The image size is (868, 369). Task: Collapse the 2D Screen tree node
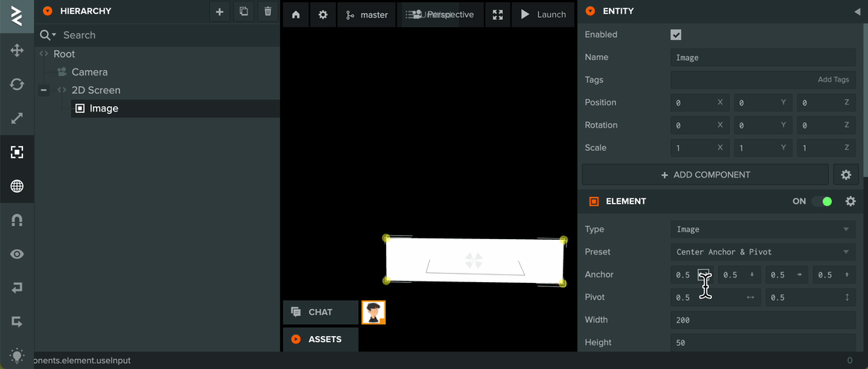(x=44, y=90)
